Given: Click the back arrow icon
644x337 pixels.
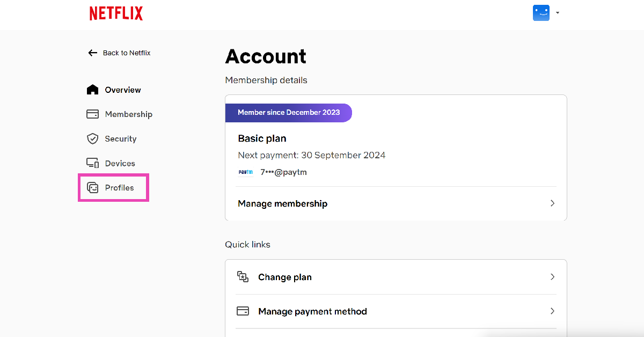Looking at the screenshot, I should click(x=93, y=53).
